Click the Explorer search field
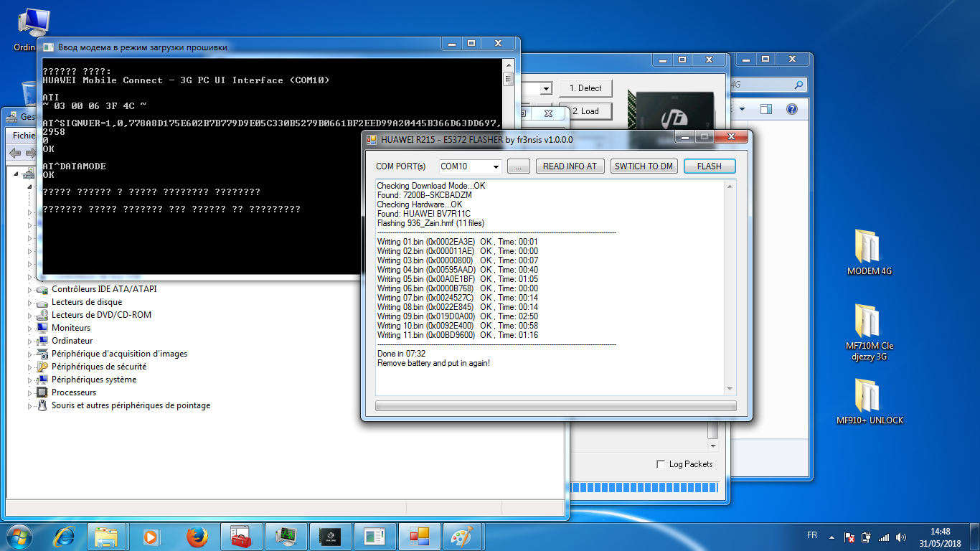Image resolution: width=980 pixels, height=551 pixels. tap(768, 85)
